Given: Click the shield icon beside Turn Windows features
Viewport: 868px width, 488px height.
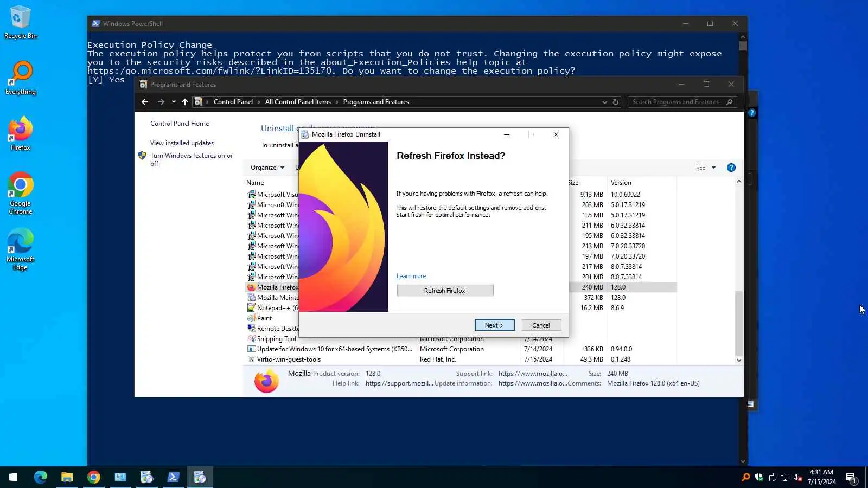Looking at the screenshot, I should tap(142, 156).
